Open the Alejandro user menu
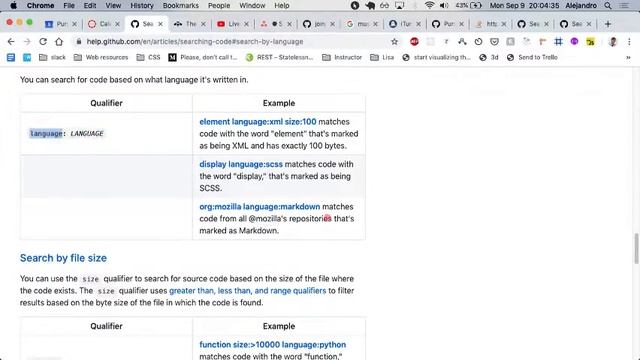The height and width of the screenshot is (360, 640). 581,6
